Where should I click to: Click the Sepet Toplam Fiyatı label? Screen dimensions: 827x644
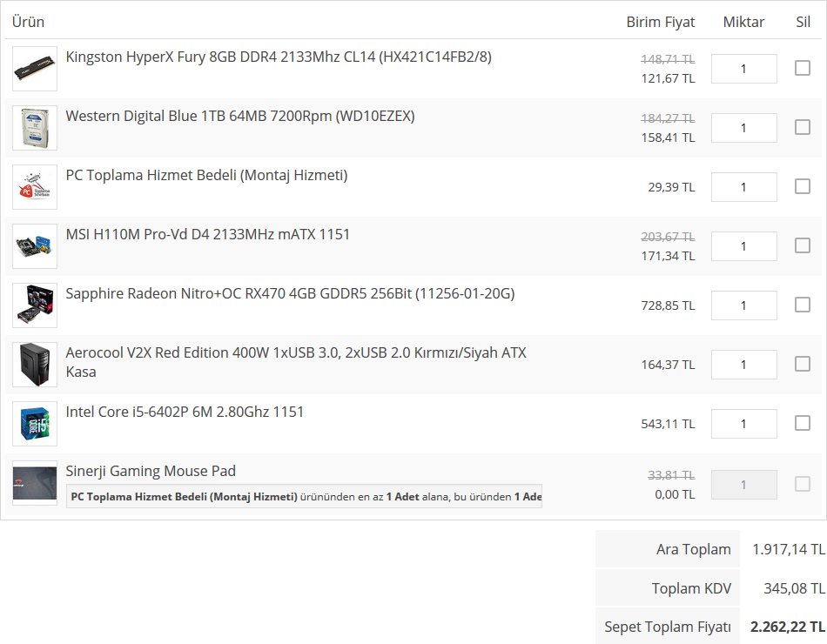(667, 627)
